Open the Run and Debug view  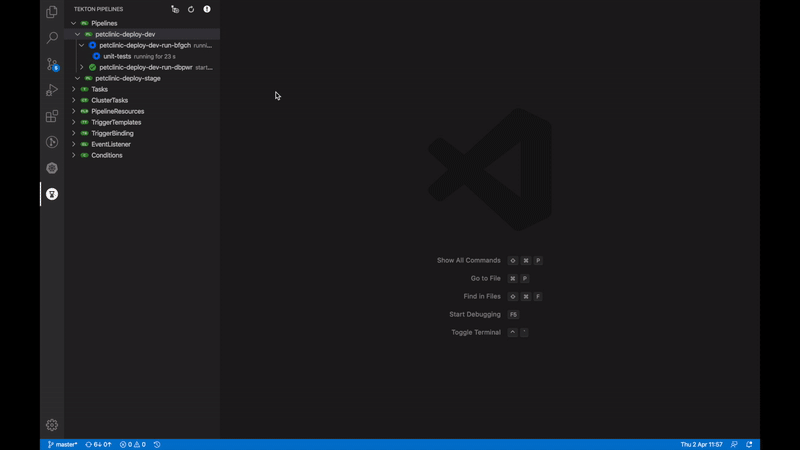coord(52,90)
